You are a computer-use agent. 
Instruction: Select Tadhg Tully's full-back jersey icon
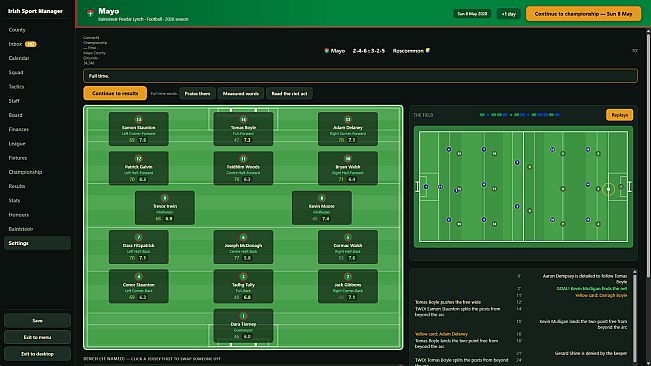coord(243,276)
